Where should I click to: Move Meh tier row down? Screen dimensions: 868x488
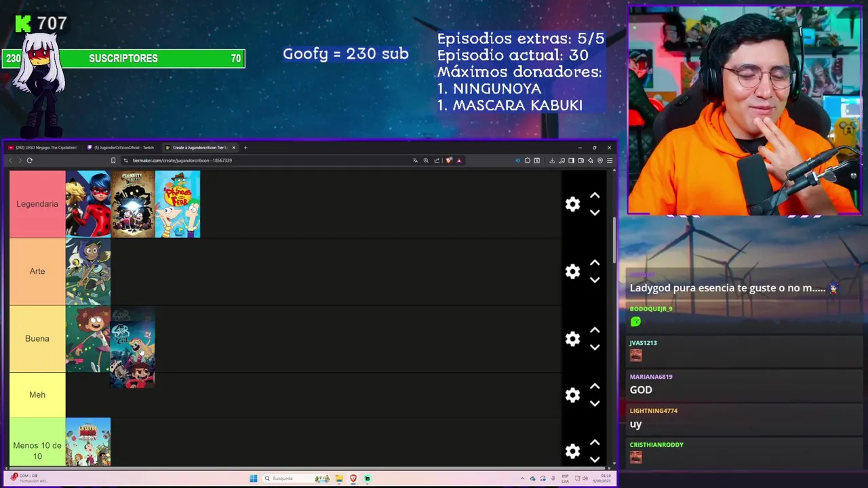595,403
